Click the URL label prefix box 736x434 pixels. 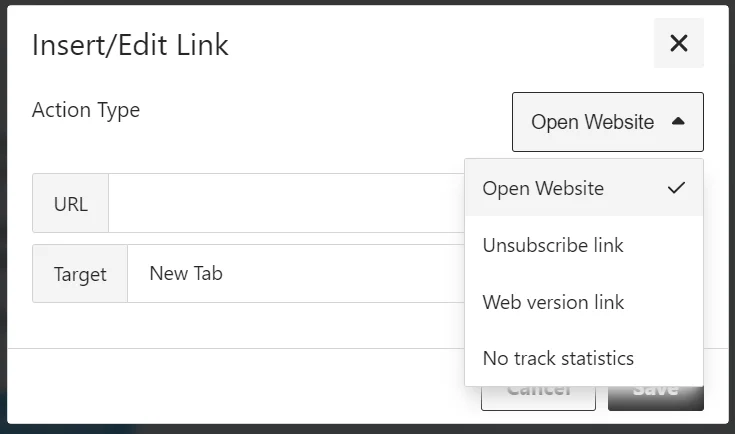tap(70, 204)
